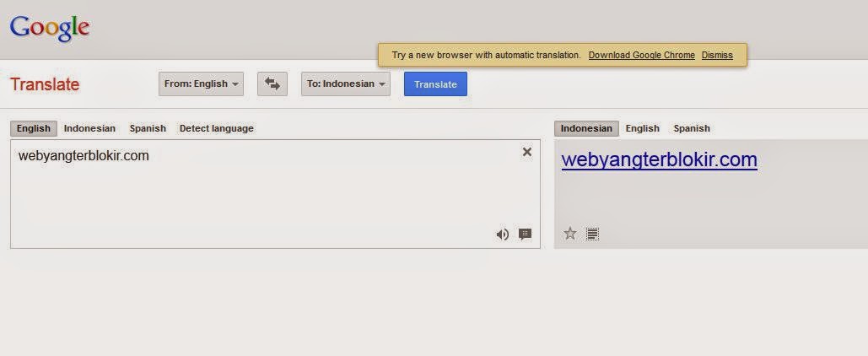Click the Download Google Chrome link
868x356 pixels.
pyautogui.click(x=642, y=56)
